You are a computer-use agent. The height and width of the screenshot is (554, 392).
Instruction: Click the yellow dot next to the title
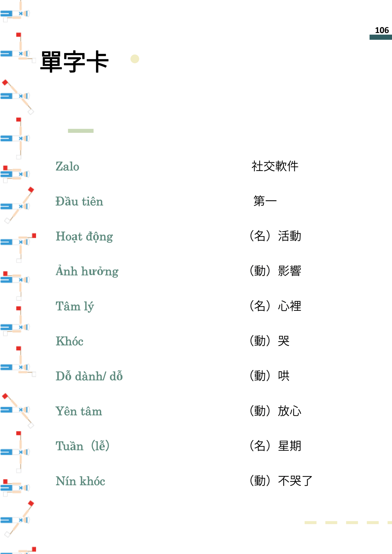[x=135, y=59]
